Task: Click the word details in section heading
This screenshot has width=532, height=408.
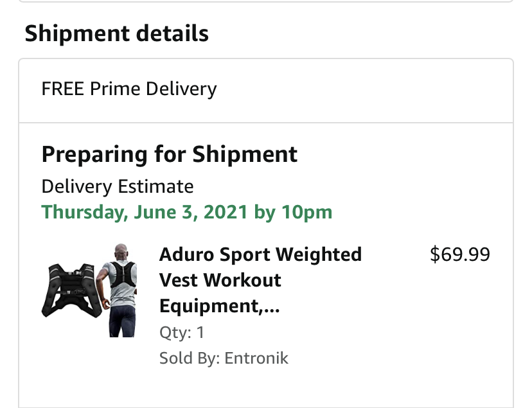Action: point(172,34)
